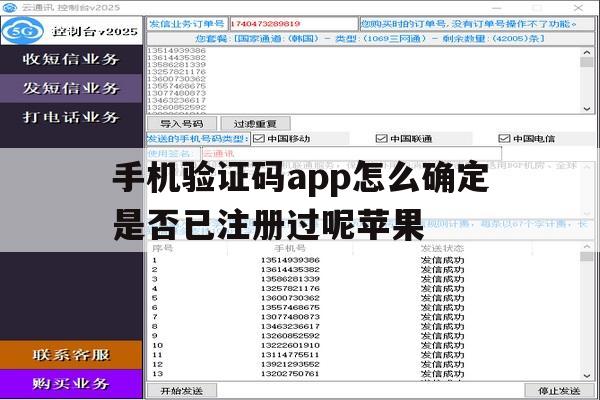Screen dimensions: 600x400
Task: Select table row with number 13222601910
Action: pyautogui.click(x=364, y=345)
